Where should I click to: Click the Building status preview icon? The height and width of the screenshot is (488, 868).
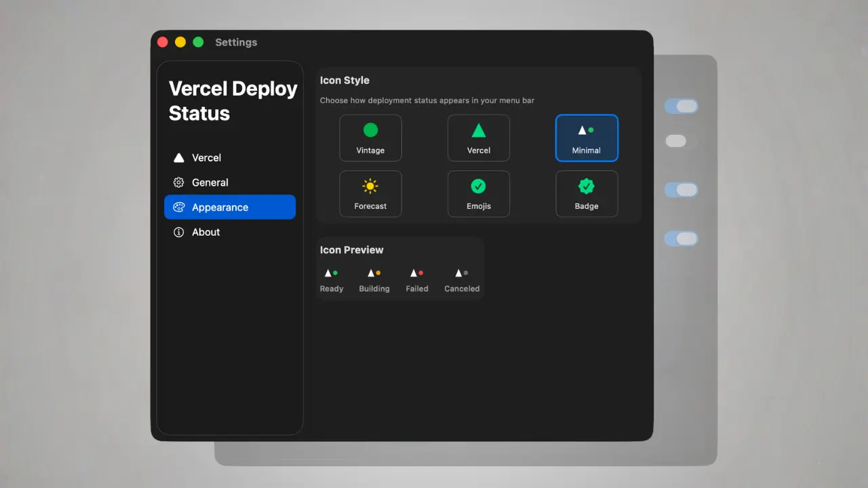(x=374, y=272)
